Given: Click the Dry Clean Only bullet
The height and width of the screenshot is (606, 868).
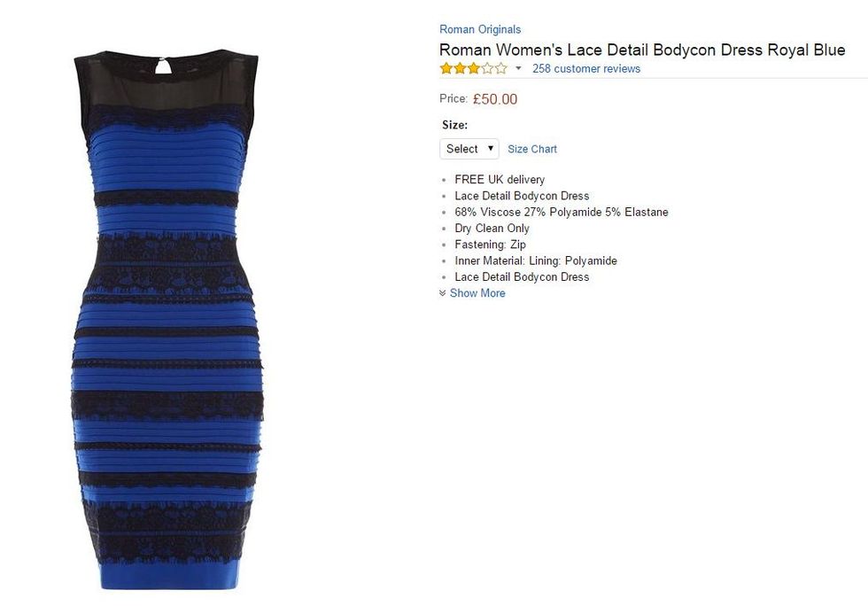Looking at the screenshot, I should coord(492,229).
